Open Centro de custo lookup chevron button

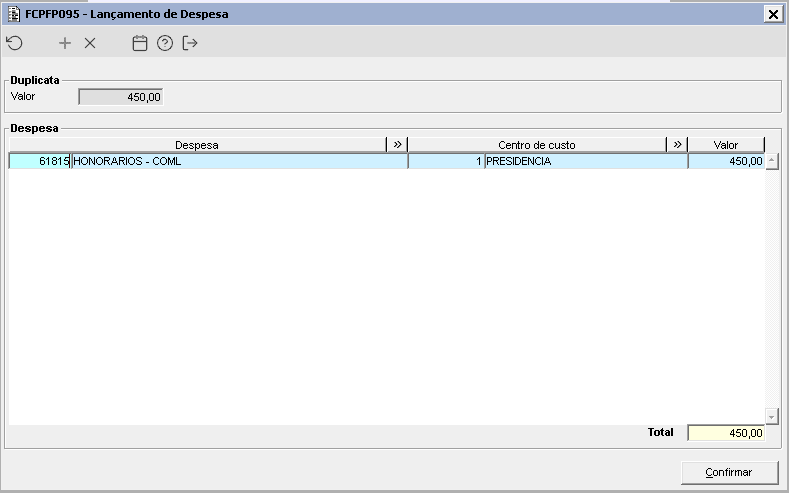(677, 145)
